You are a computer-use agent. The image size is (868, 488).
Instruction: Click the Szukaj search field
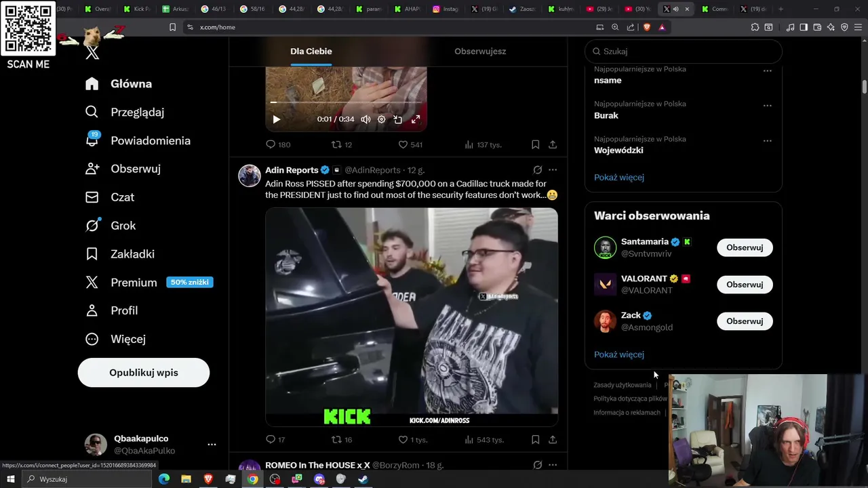tap(684, 52)
